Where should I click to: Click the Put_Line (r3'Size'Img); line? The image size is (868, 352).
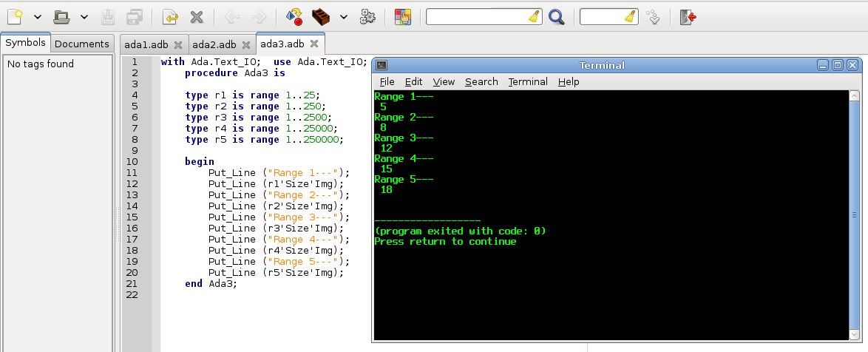coord(276,228)
